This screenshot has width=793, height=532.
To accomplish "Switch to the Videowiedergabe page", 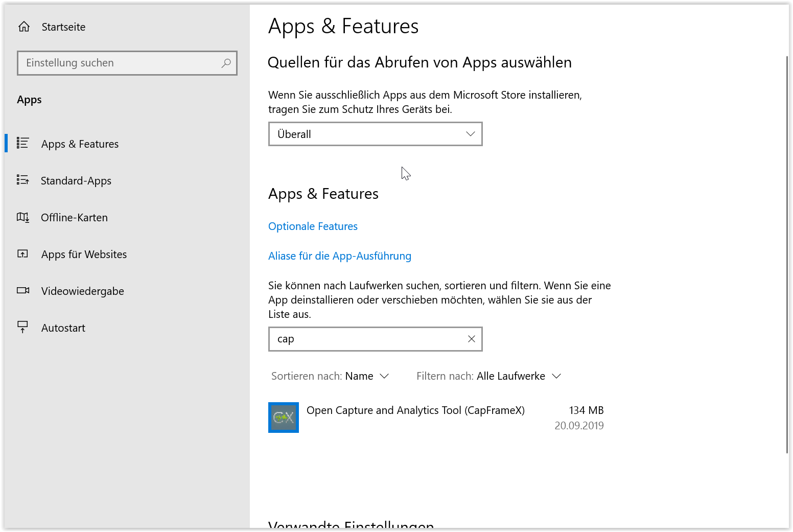I will click(82, 291).
